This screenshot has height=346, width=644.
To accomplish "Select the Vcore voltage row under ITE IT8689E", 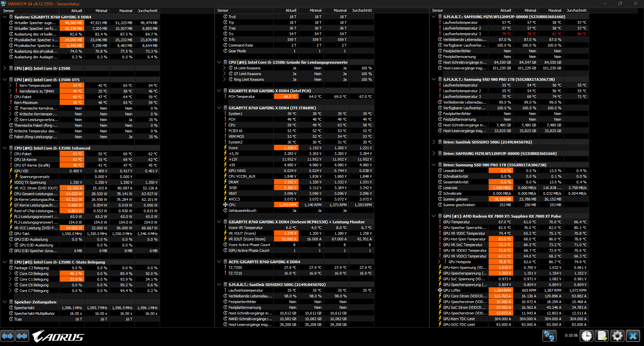I will pos(294,148).
